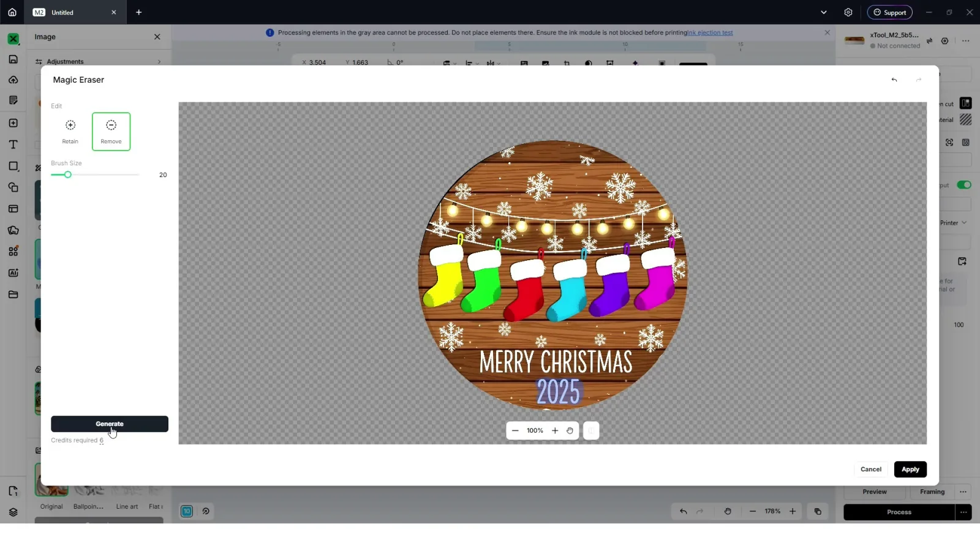
Task: Zoom out the main canvas
Action: point(753,511)
